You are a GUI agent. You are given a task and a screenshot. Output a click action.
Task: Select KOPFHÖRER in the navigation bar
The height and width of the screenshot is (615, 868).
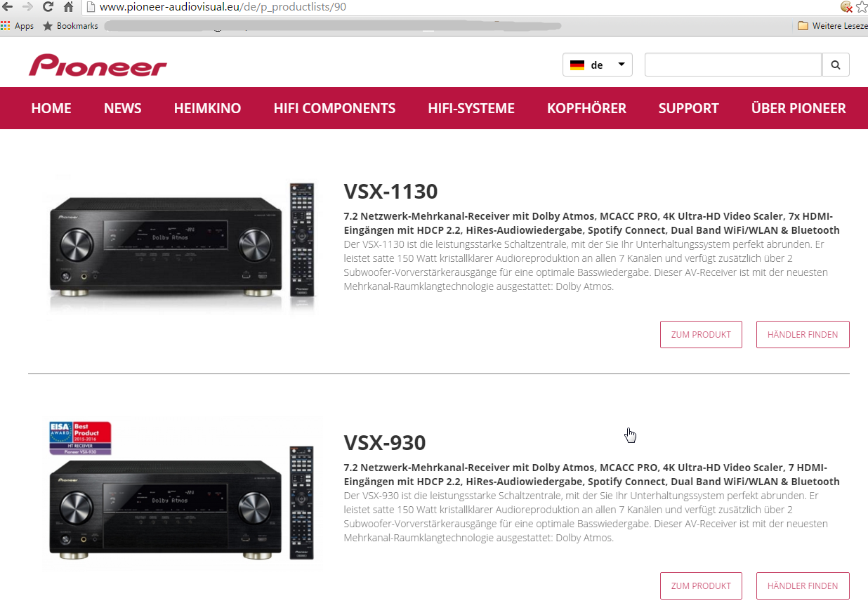(586, 108)
